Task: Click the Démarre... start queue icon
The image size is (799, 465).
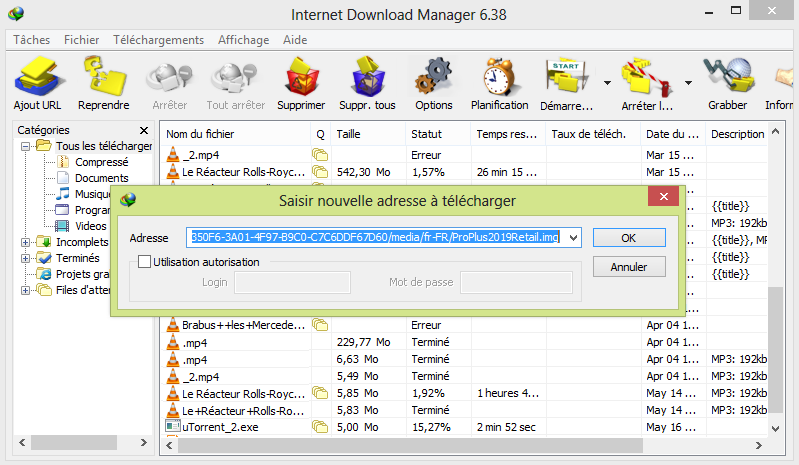Action: coord(567,77)
